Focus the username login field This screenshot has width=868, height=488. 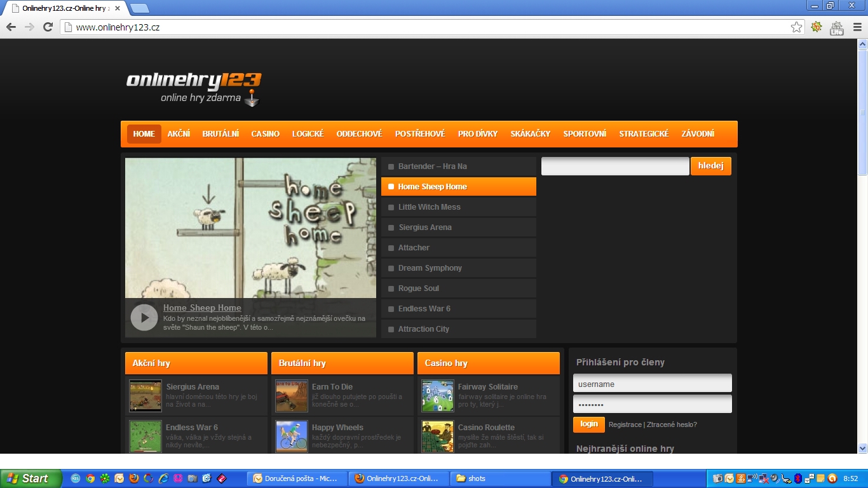coord(653,383)
